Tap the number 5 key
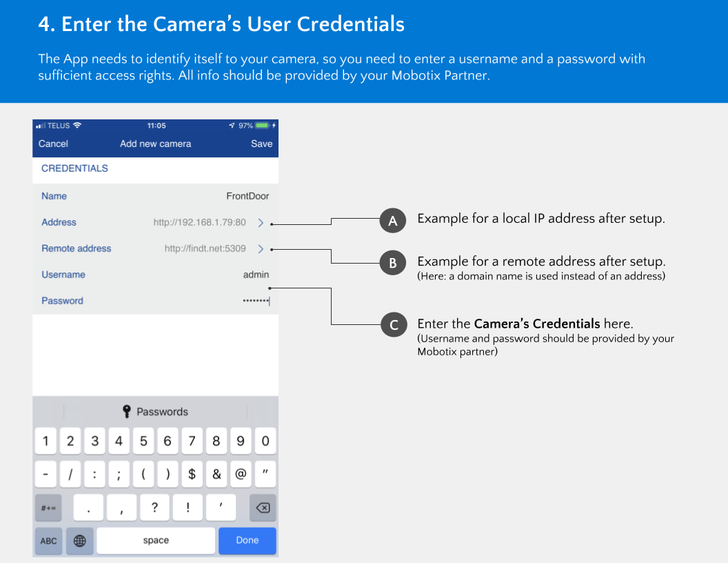 [x=143, y=441]
